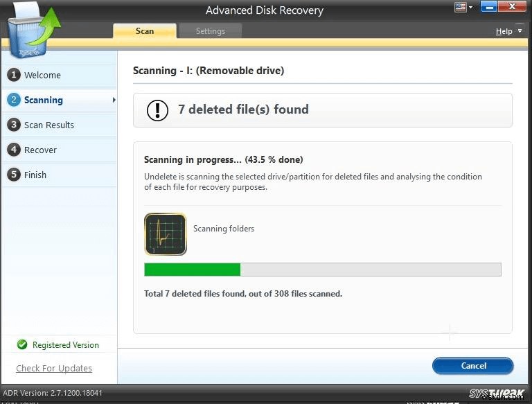
Task: Minimize the Advanced Disk Recovery window
Action: (x=488, y=6)
